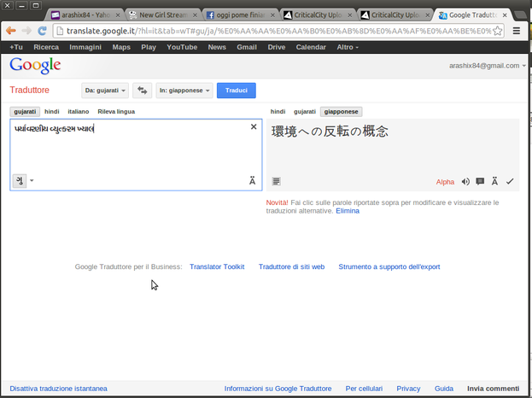The image size is (532, 398).
Task: Select hindi as source language
Action: [x=52, y=112]
